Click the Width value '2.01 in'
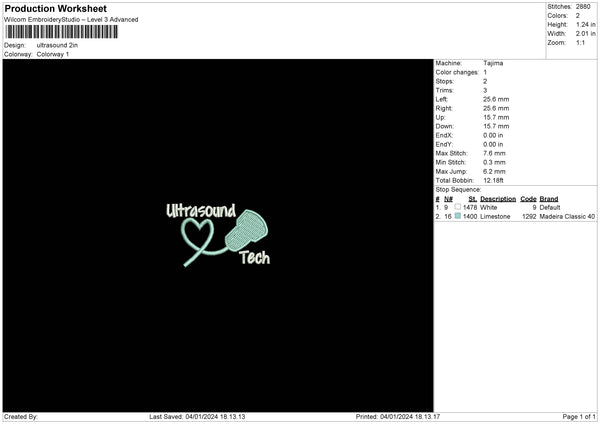 click(586, 34)
